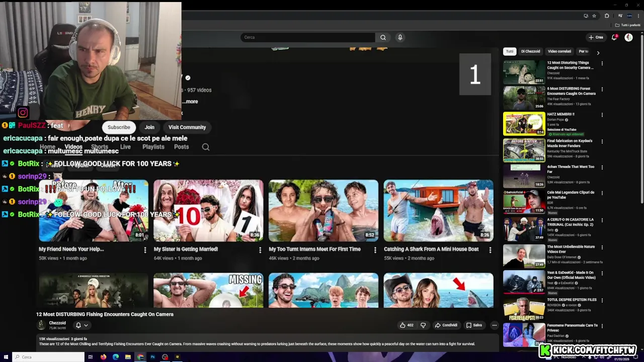This screenshot has width=644, height=362.
Task: Open the Chrome profile avatar
Action: tap(629, 16)
